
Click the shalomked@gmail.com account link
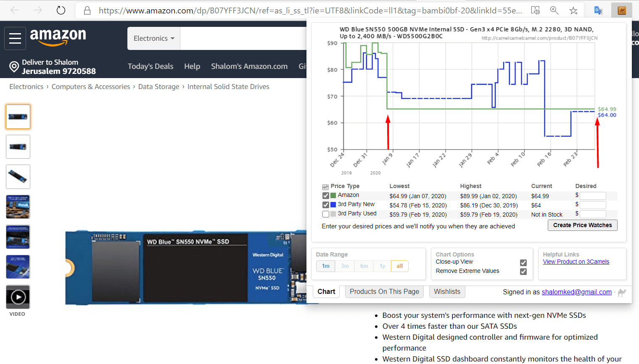577,292
